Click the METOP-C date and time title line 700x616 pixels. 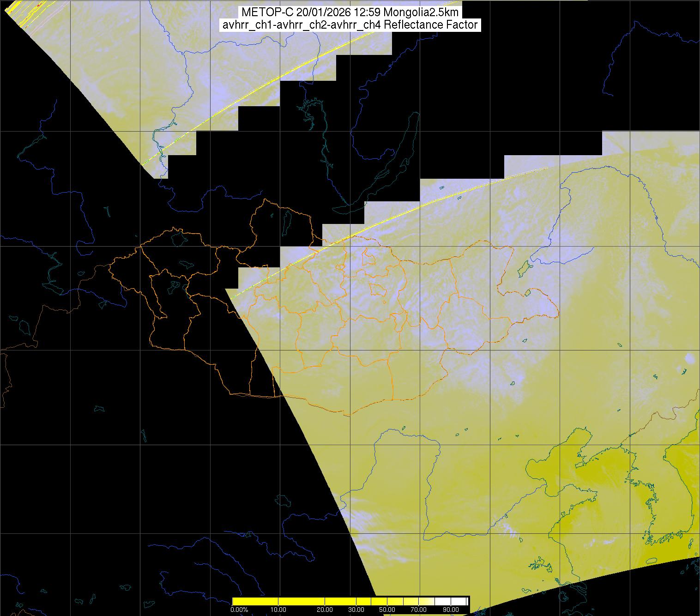coord(350,12)
